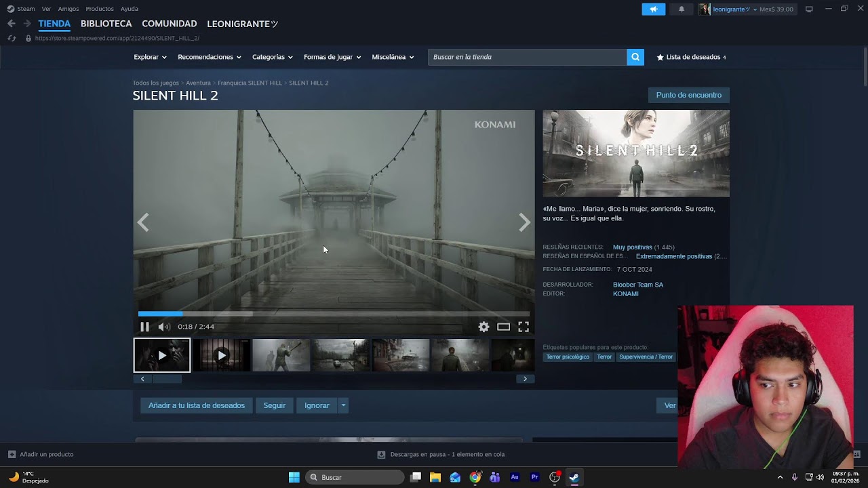Open the video settings gear
This screenshot has height=488, width=868.
click(x=484, y=327)
